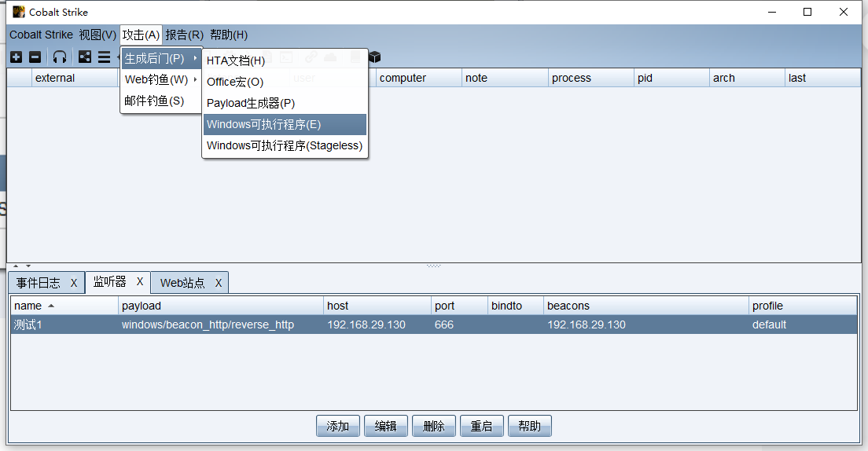Switch to the pivot graph view icon

click(x=85, y=57)
